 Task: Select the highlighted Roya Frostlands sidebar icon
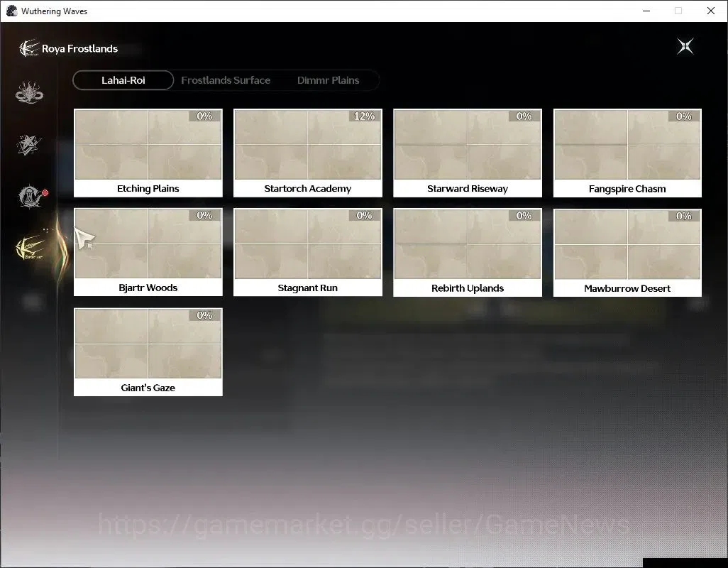pyautogui.click(x=31, y=248)
